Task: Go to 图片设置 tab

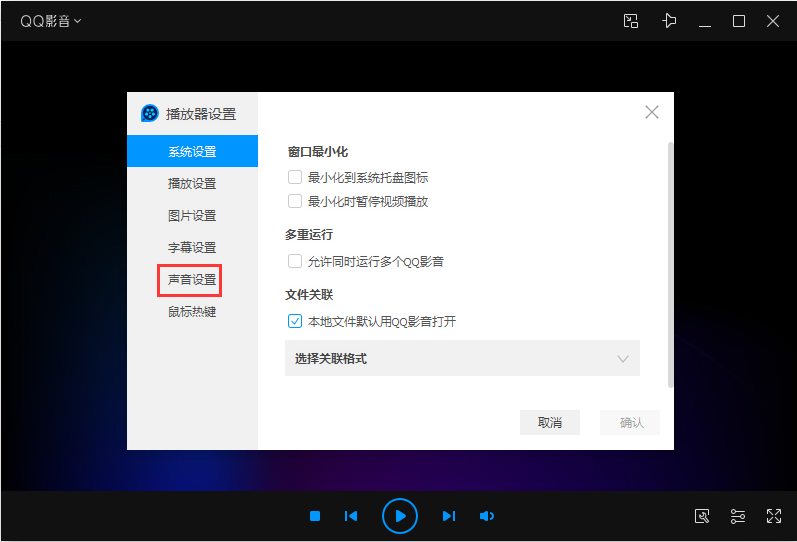Action: click(x=192, y=215)
